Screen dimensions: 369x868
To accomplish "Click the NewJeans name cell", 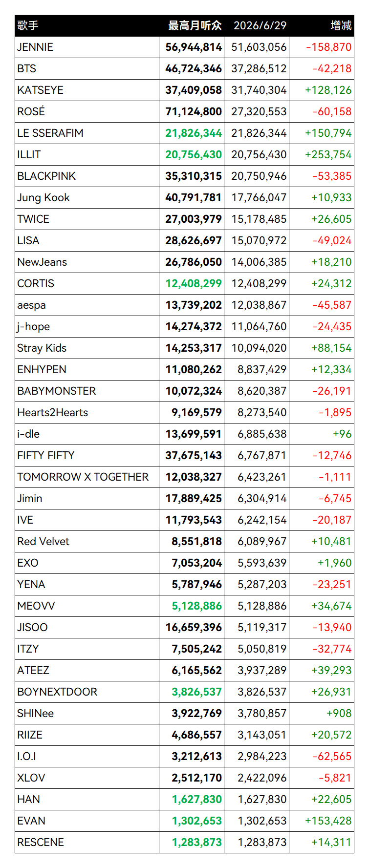I will click(x=42, y=262).
